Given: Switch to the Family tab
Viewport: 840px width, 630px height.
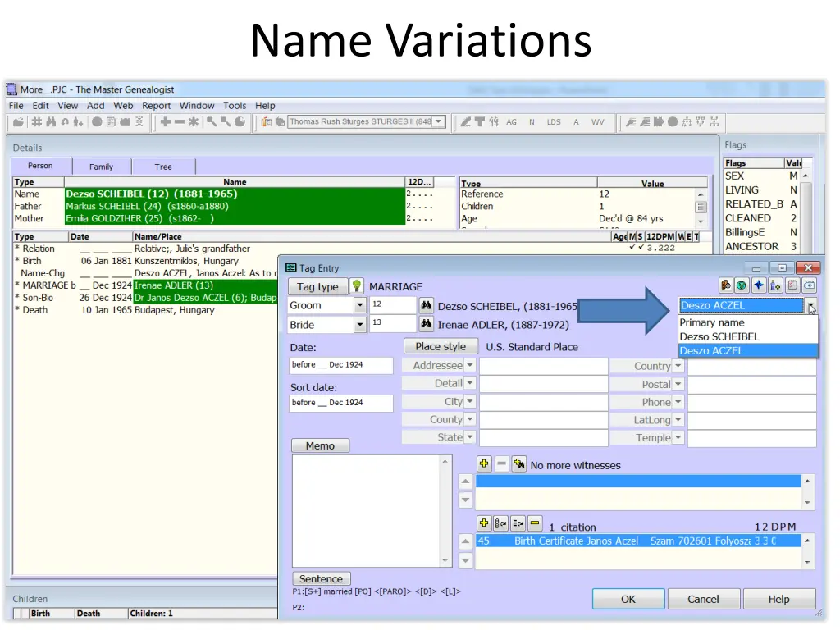Looking at the screenshot, I should click(101, 167).
